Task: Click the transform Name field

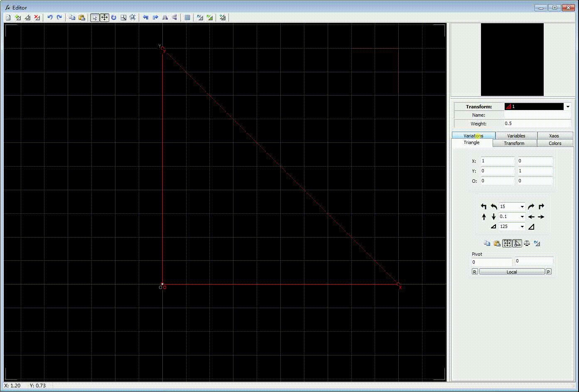Action: tap(537, 115)
